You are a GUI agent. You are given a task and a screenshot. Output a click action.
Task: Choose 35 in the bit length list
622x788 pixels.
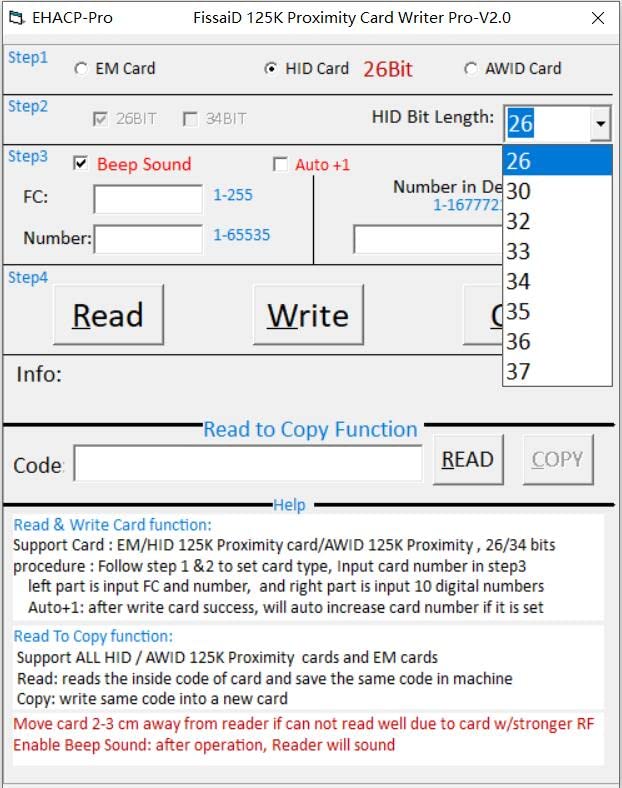click(557, 311)
